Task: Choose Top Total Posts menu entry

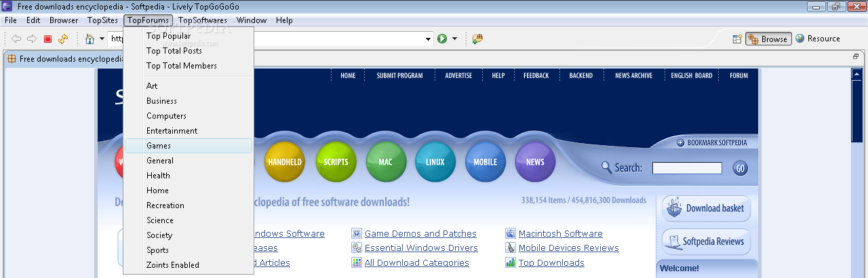Action: [189, 51]
